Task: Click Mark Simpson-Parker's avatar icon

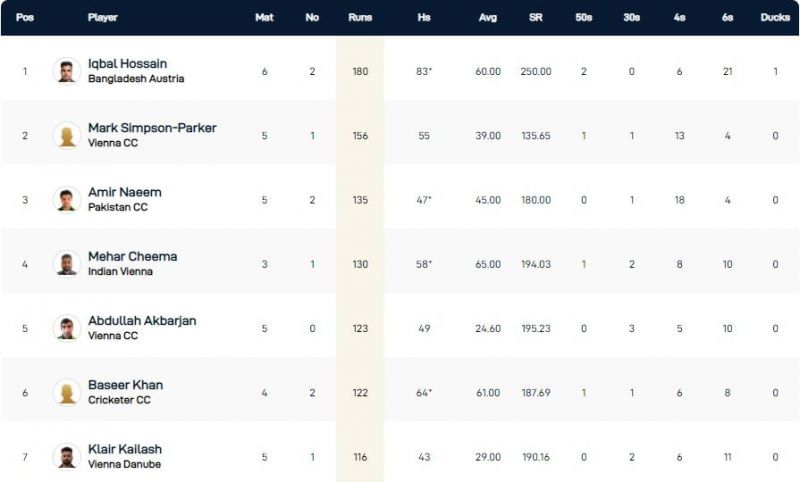Action: click(x=67, y=135)
